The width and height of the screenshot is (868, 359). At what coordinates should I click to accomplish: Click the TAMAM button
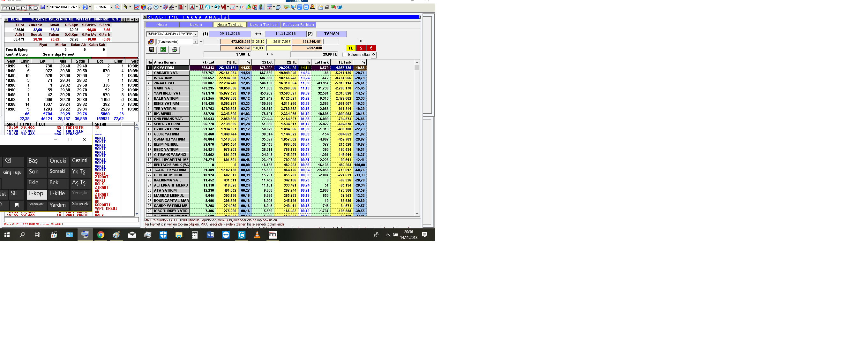pos(332,34)
